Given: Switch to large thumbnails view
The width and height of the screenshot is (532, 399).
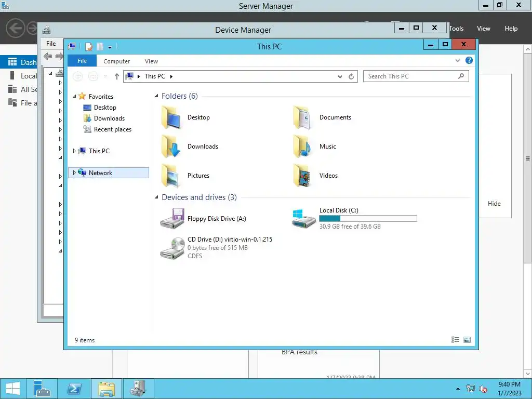Looking at the screenshot, I should (467, 340).
